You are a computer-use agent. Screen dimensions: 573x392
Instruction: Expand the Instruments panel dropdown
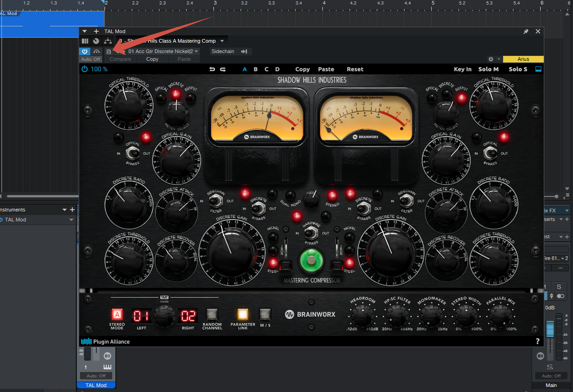pyautogui.click(x=64, y=210)
